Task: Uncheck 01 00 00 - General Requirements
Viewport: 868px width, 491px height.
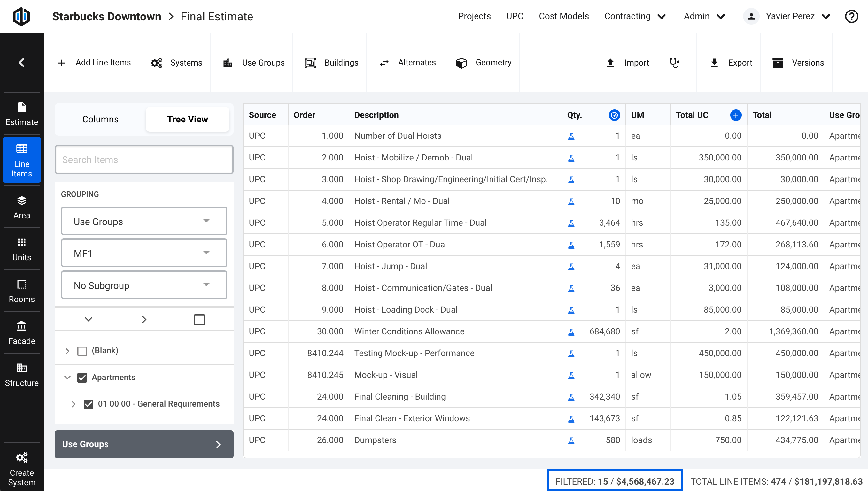Action: point(88,404)
